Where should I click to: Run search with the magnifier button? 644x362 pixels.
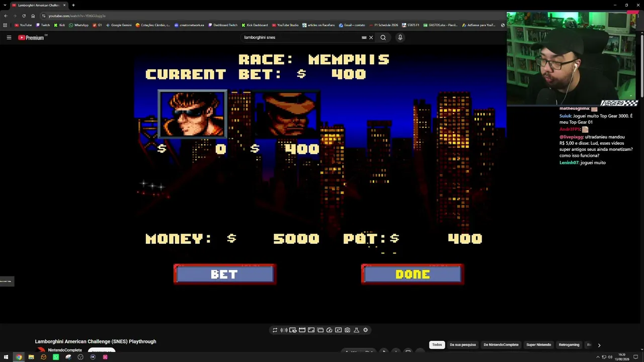[383, 37]
